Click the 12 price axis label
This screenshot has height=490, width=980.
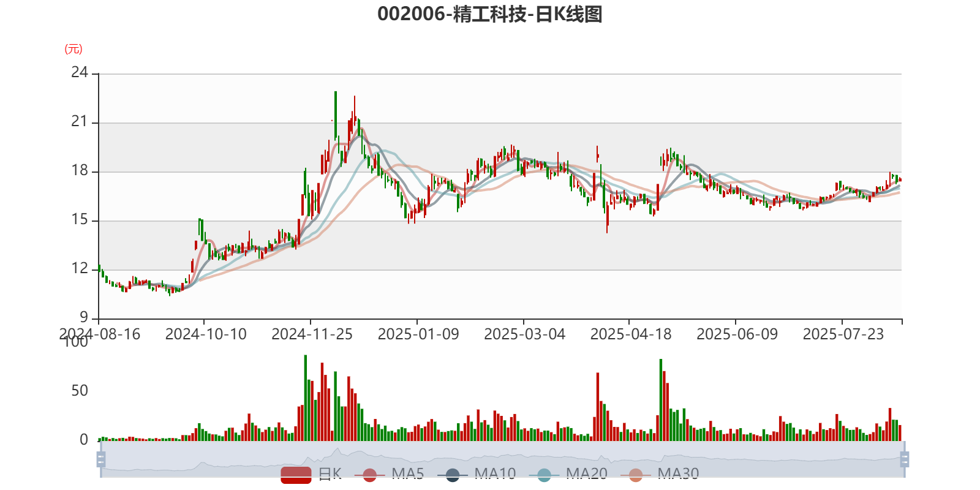80,268
